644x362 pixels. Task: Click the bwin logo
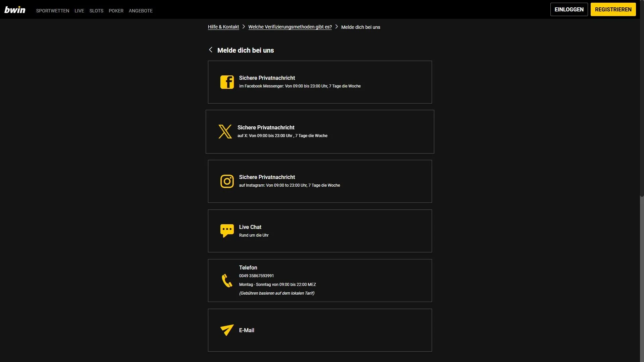click(15, 9)
